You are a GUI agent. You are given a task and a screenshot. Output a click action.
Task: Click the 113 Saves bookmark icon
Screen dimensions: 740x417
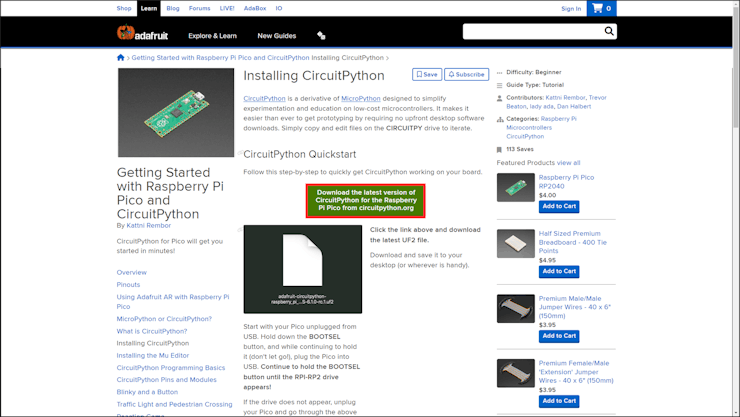tap(499, 150)
